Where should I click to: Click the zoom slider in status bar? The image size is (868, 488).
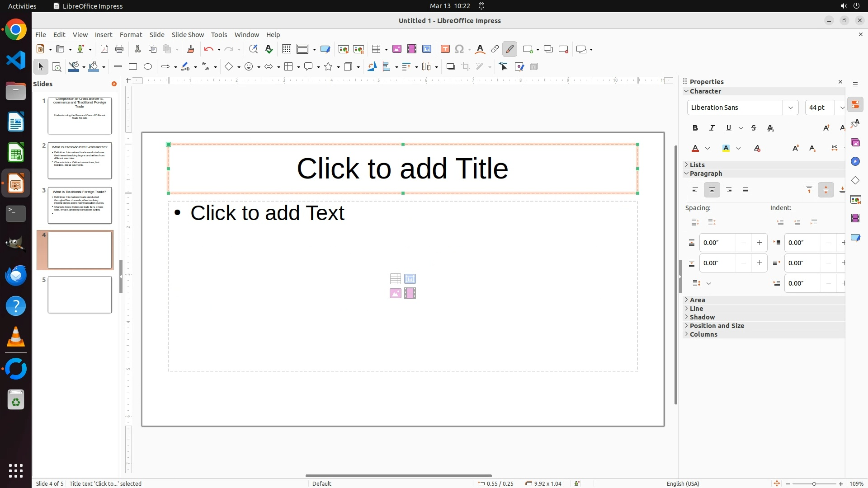pyautogui.click(x=814, y=484)
